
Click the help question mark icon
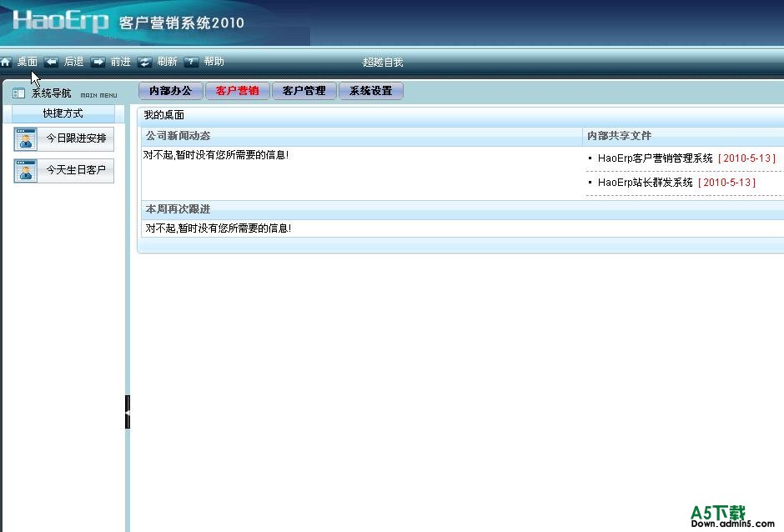pyautogui.click(x=191, y=62)
